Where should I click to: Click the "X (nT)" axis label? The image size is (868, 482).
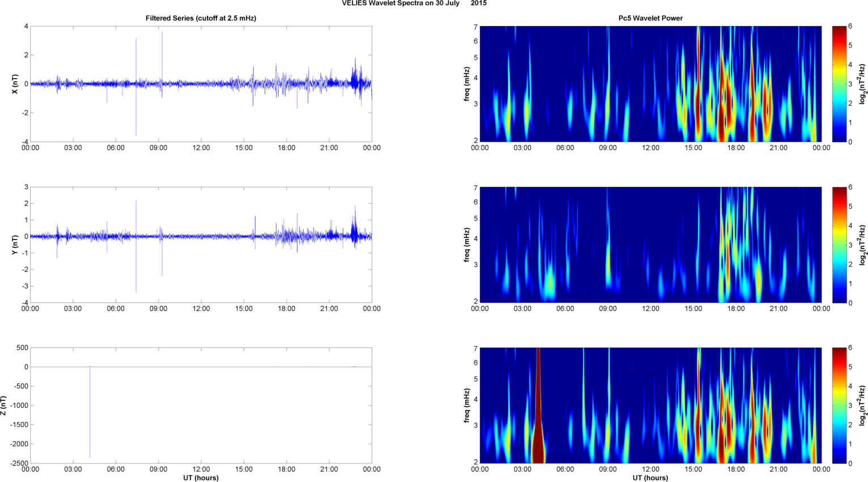15,84
